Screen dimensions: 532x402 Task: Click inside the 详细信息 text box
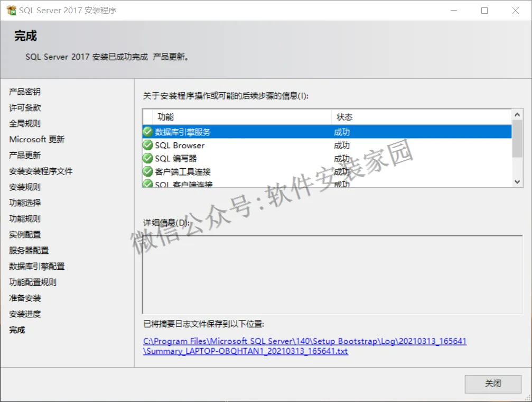[332, 275]
